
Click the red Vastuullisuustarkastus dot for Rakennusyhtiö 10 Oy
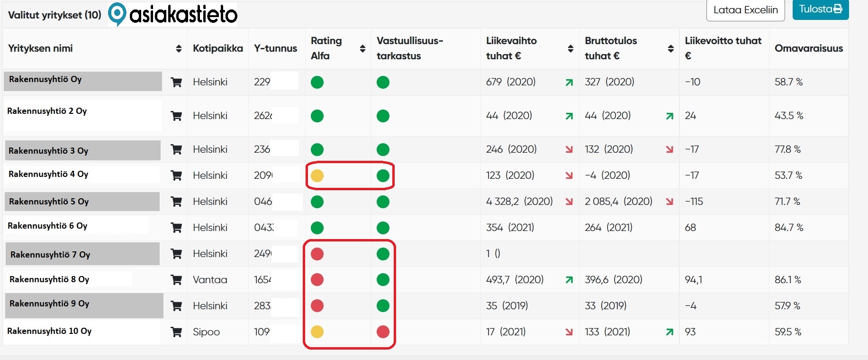pyautogui.click(x=383, y=332)
